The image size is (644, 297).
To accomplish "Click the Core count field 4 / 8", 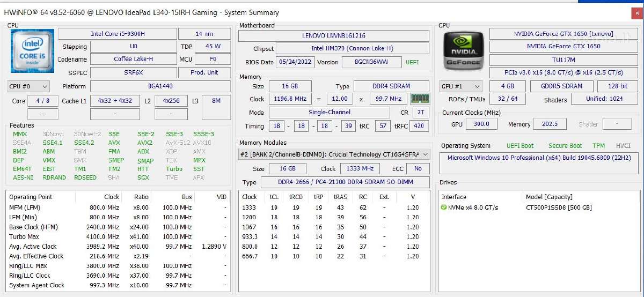I will [x=42, y=101].
